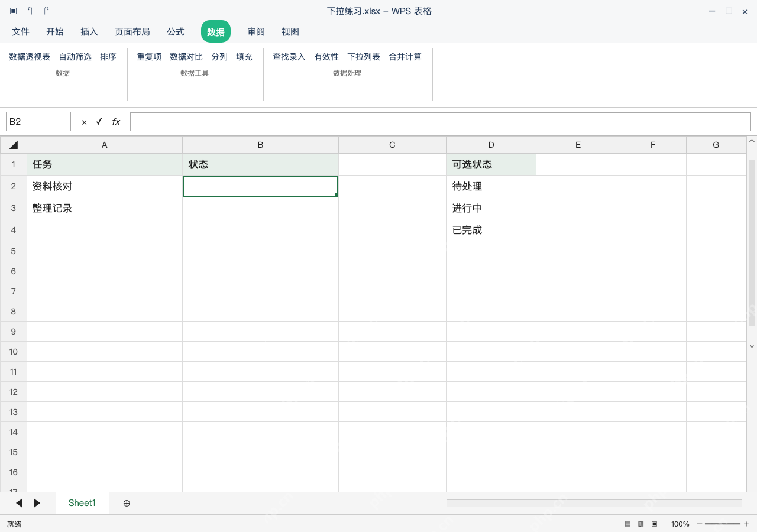Click 下拉列表 in the ribbon
757x532 pixels.
[364, 57]
